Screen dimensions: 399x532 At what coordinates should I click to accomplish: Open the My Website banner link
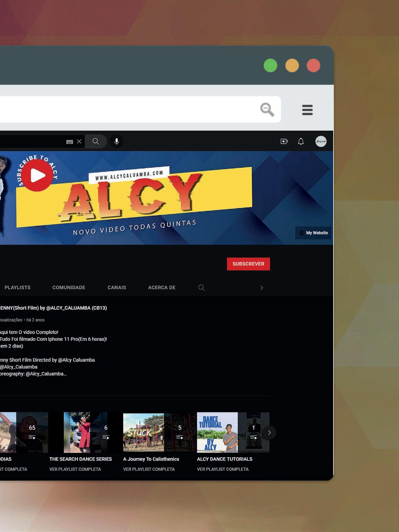coord(313,233)
